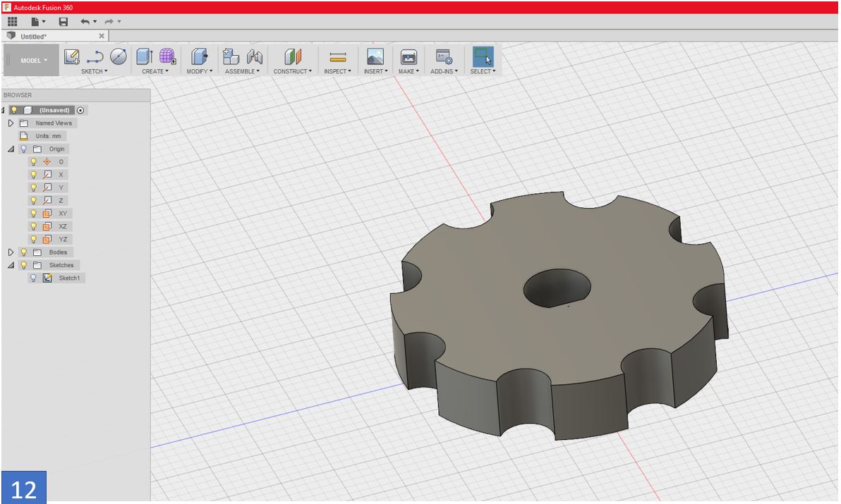Click the Construct plane icon
This screenshot has width=841, height=504.
(x=293, y=57)
